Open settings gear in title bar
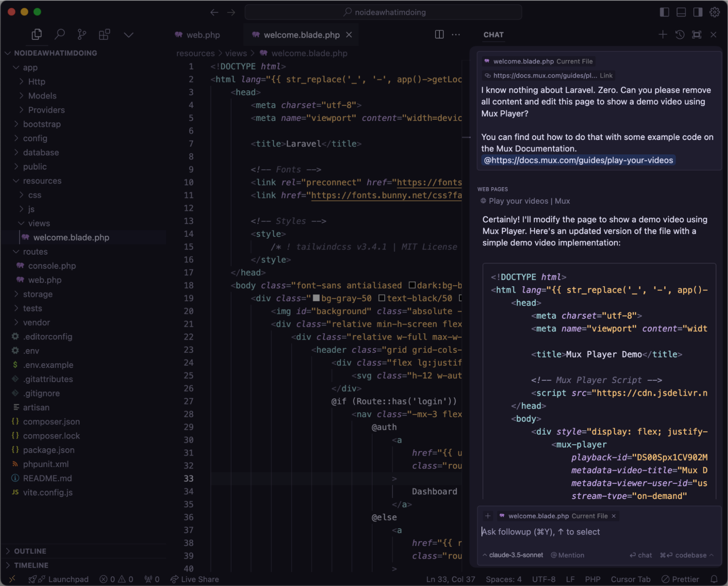728x586 pixels. (x=715, y=12)
